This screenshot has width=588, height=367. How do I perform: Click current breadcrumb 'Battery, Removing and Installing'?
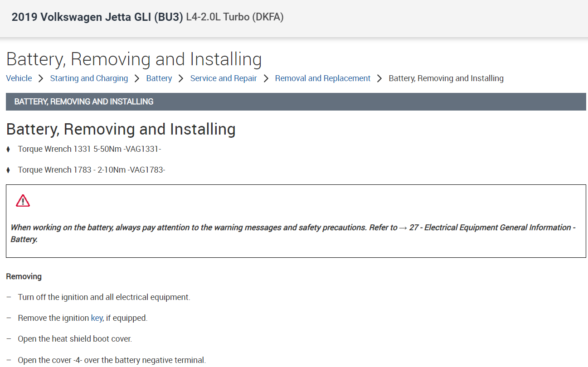click(446, 78)
